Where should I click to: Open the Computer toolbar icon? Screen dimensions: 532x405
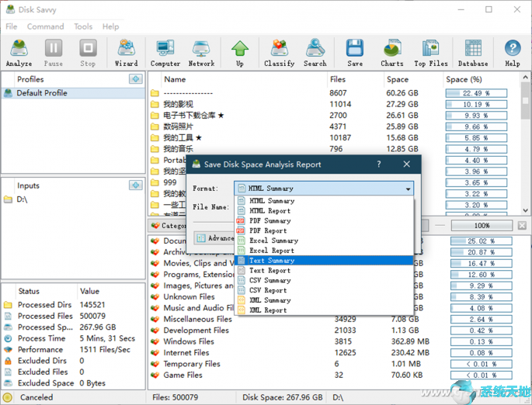(165, 53)
